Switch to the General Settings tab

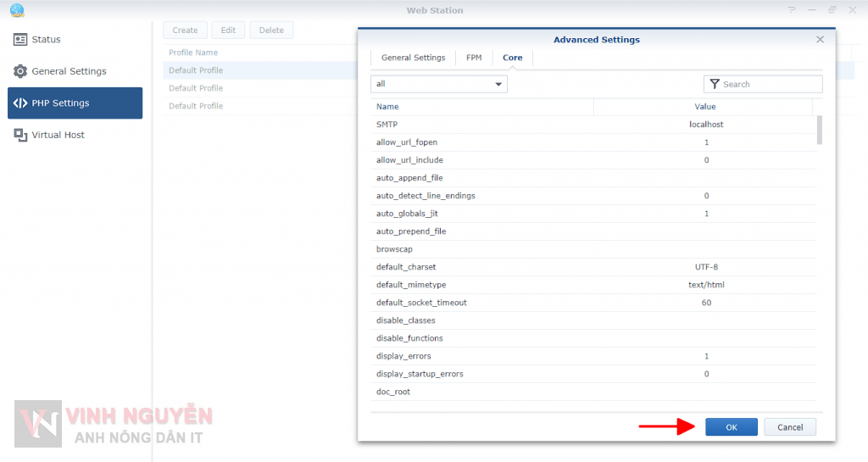coord(413,58)
